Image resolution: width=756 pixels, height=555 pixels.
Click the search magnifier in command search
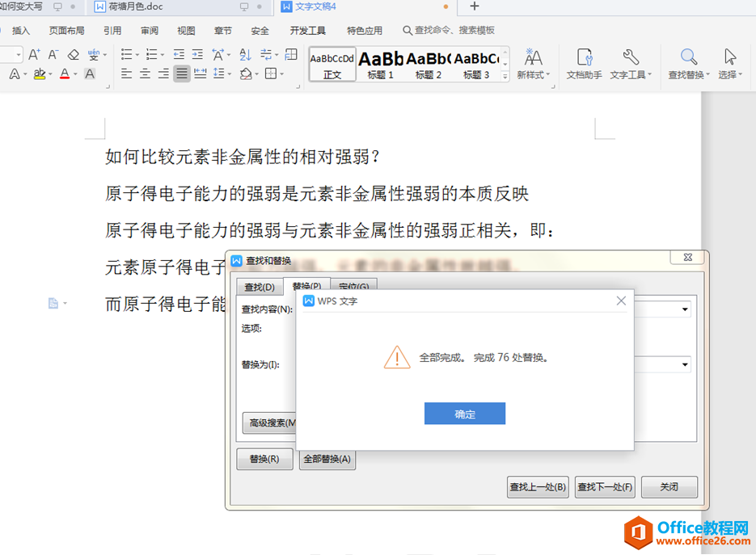[x=408, y=31]
